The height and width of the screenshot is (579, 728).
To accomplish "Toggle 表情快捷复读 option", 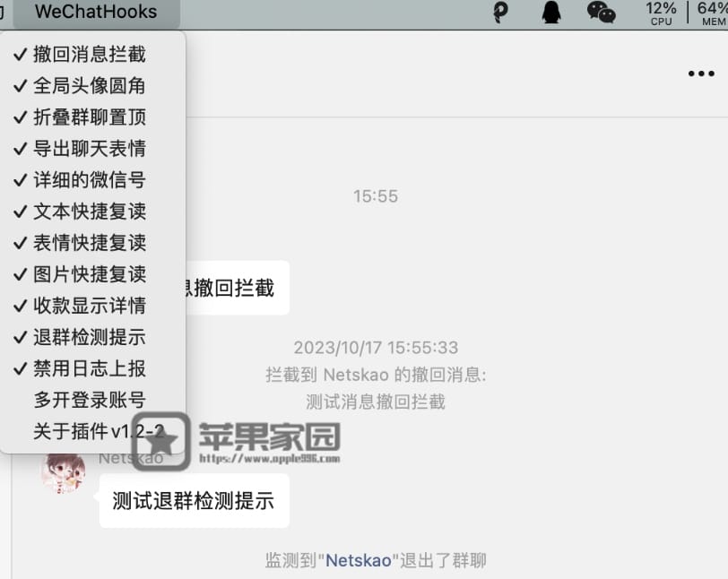I will pyautogui.click(x=93, y=243).
